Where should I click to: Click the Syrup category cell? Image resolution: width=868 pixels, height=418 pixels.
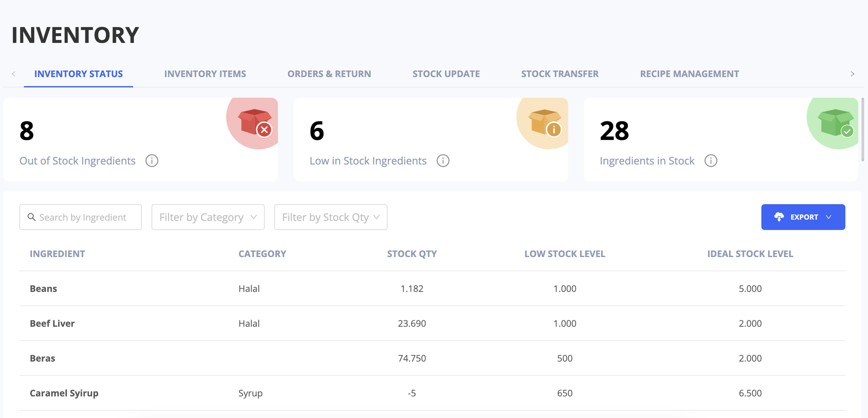[x=250, y=393]
